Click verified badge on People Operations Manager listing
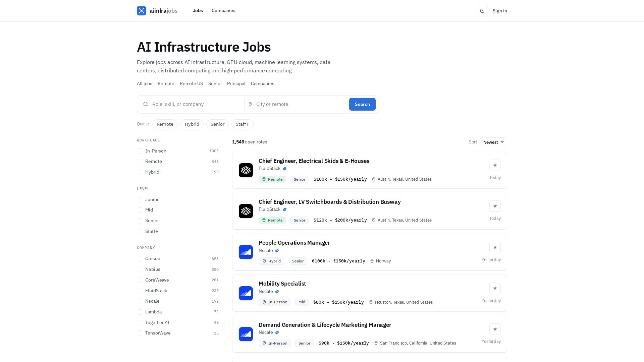 pyautogui.click(x=277, y=251)
